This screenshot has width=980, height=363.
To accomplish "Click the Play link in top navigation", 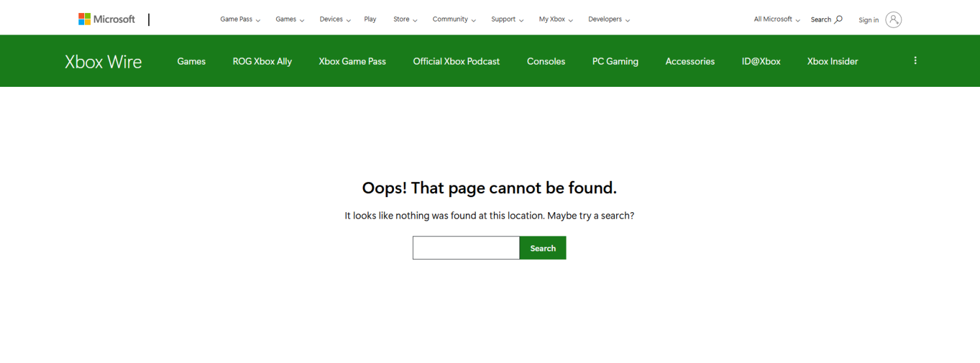I will (370, 20).
